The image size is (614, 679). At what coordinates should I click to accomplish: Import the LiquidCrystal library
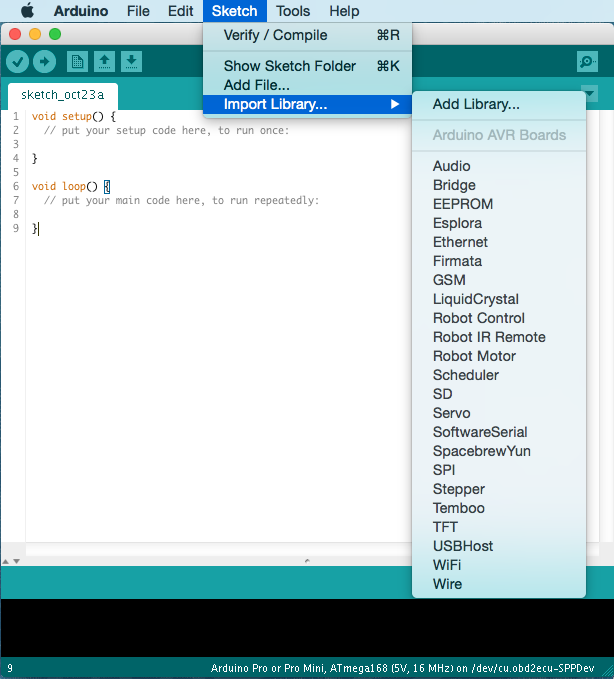coord(499,299)
